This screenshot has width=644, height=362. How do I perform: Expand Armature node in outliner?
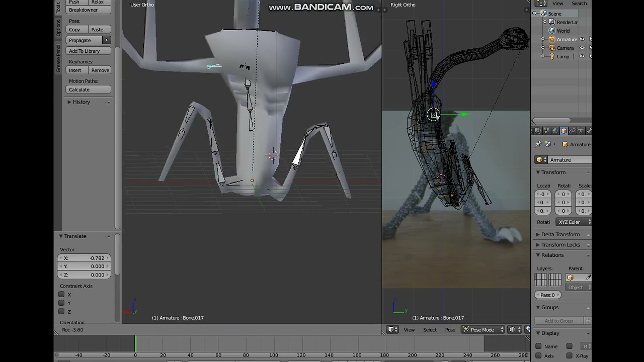pos(543,39)
